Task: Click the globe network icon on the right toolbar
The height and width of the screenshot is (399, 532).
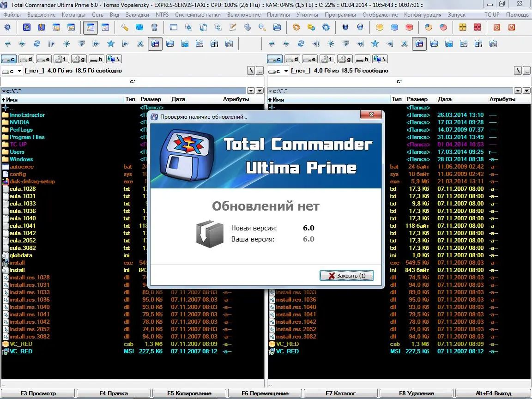Action: (345, 27)
